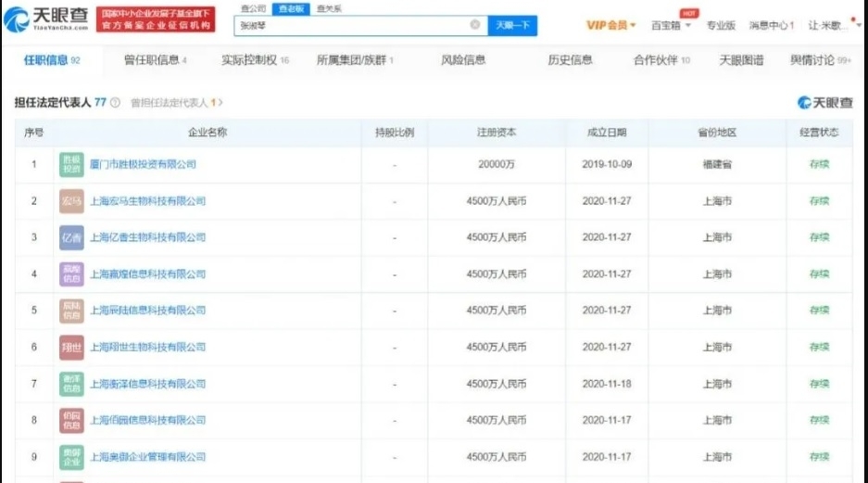868x483 pixels.
Task: Click the 宏马 company logo in row 2
Action: 71,201
